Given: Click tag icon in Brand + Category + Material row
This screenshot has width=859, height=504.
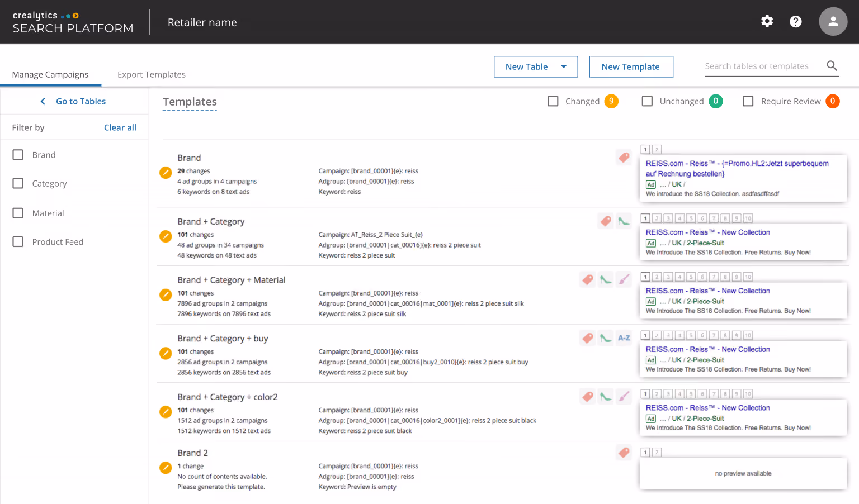Looking at the screenshot, I should click(x=588, y=279).
